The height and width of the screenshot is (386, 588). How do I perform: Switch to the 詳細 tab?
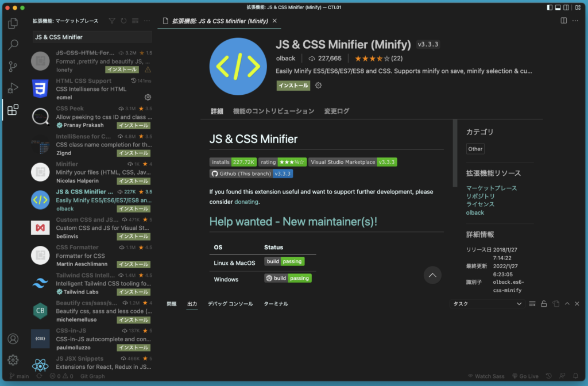(x=216, y=111)
